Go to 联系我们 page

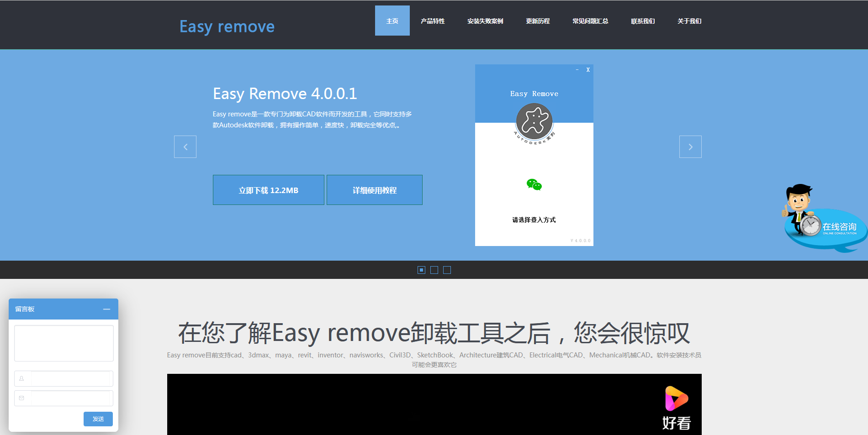tap(643, 21)
